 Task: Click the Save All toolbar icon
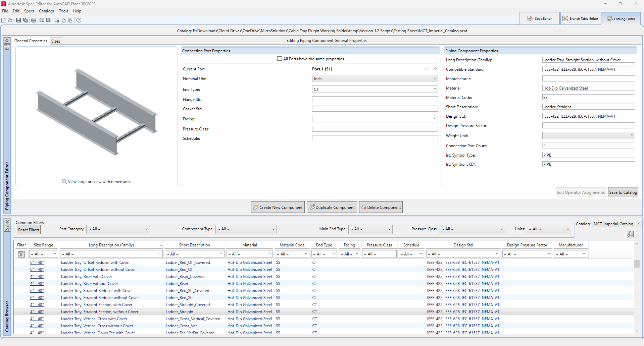point(25,20)
